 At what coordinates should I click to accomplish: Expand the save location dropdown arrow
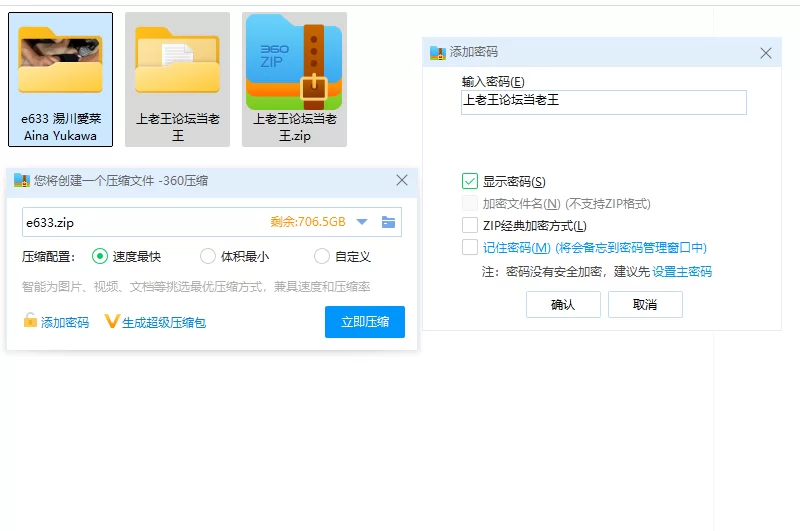pos(362,222)
